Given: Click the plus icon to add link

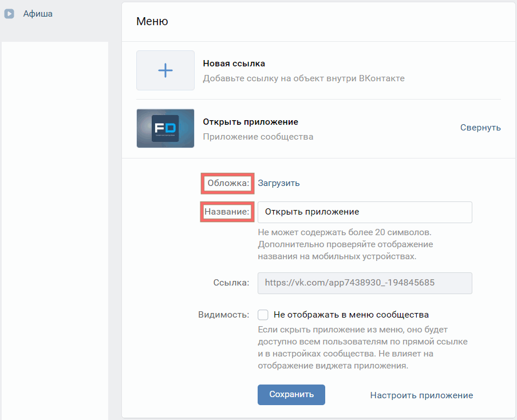Looking at the screenshot, I should coord(165,70).
